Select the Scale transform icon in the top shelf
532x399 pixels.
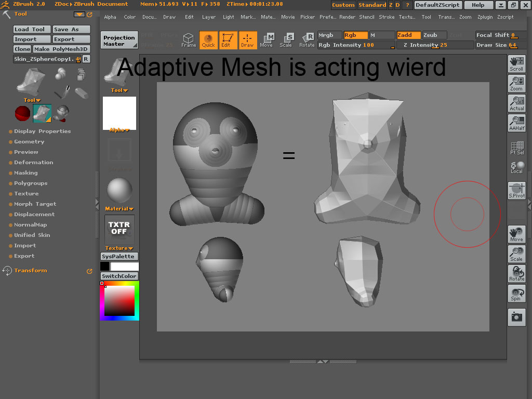click(286, 40)
